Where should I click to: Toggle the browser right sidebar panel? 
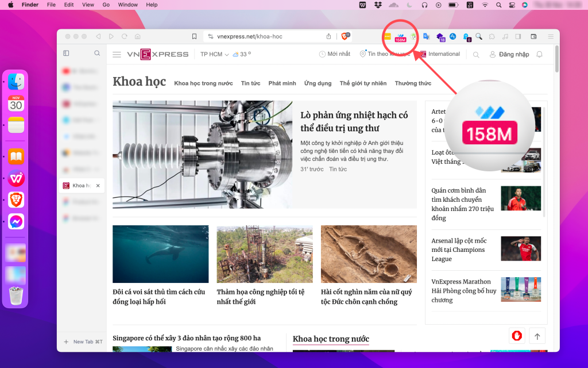coord(518,37)
